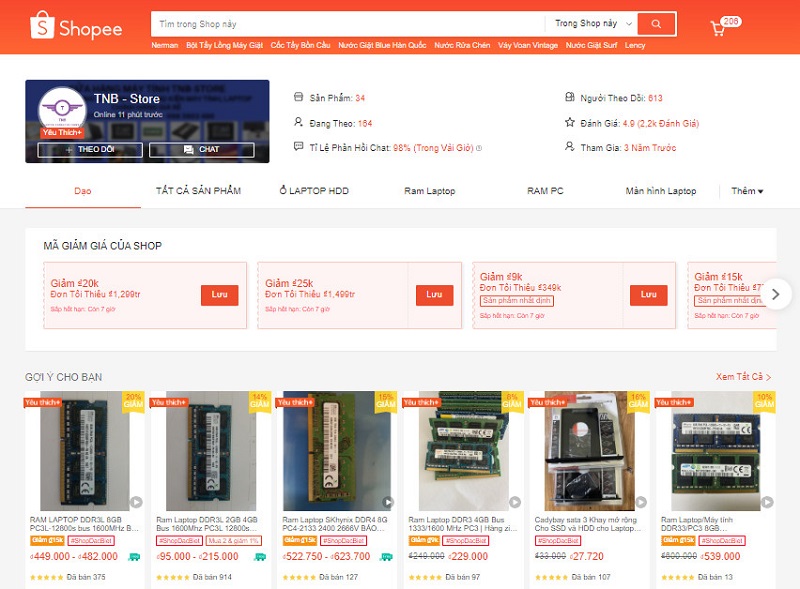Screen dimensions: 800x589
Task: Play video on the Cadybay sata 3 product
Action: tap(640, 502)
